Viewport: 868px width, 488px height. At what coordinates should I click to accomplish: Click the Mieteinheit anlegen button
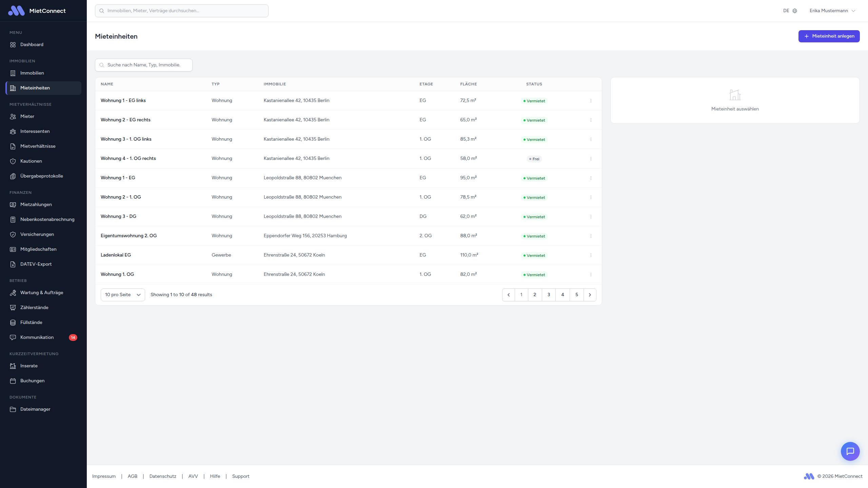coord(829,36)
